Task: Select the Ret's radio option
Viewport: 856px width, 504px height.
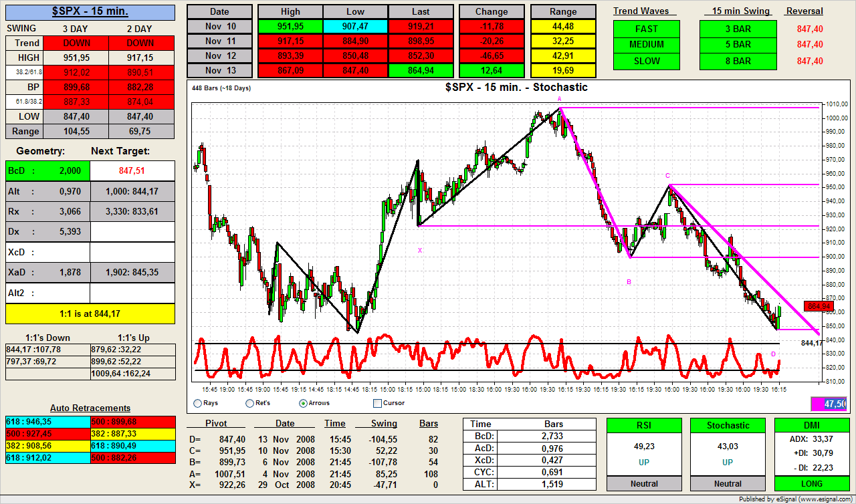Action: click(249, 403)
